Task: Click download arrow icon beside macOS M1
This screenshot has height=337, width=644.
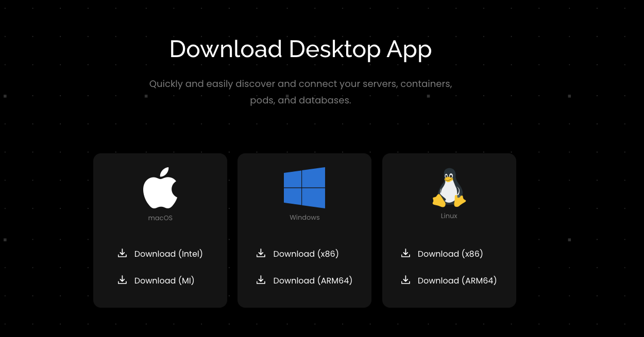Action: point(122,280)
